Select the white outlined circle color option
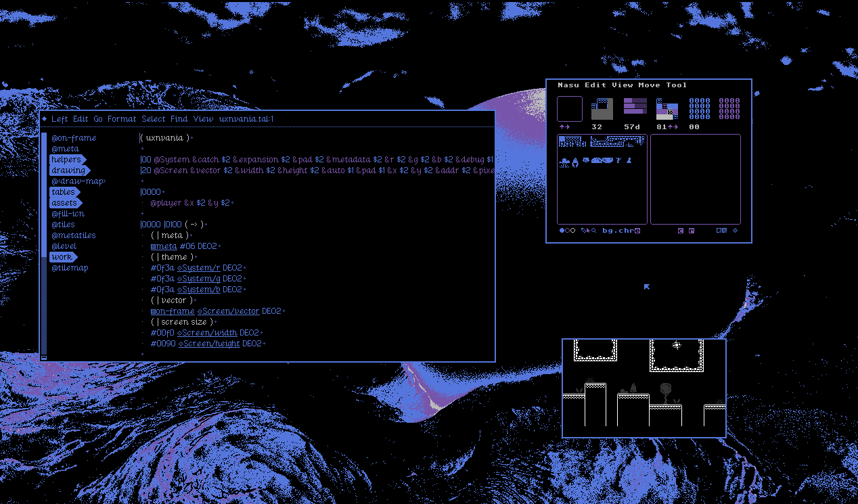The height and width of the screenshot is (504, 858). pos(572,231)
